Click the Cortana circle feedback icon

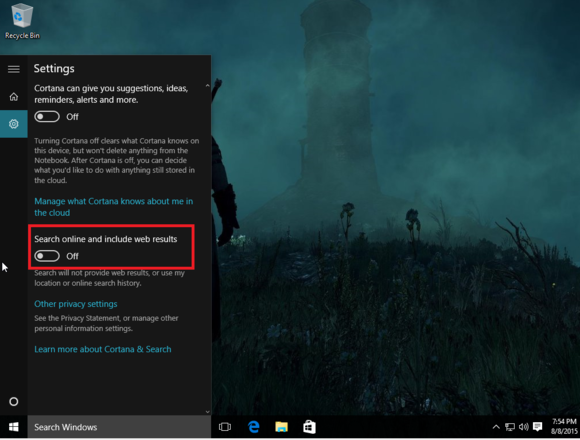pos(14,402)
